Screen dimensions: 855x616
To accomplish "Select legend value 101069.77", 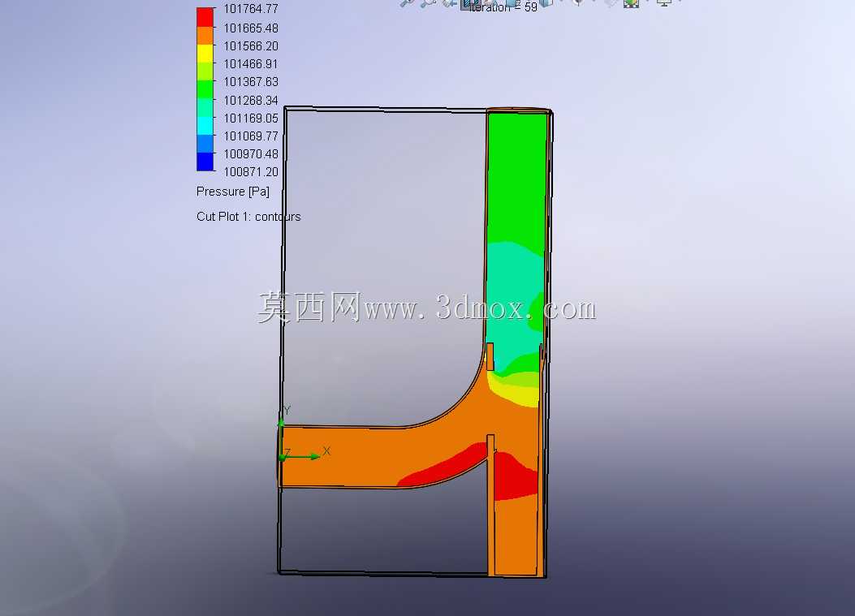I will (251, 136).
